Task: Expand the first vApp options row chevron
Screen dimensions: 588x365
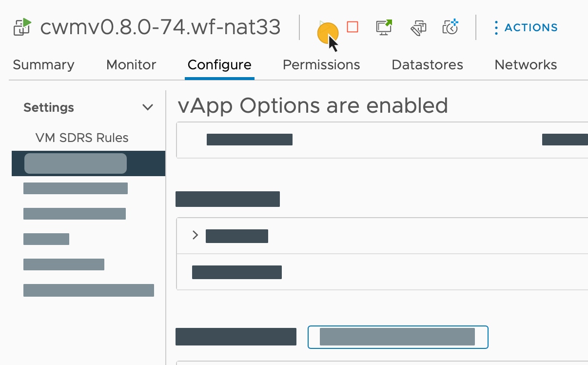Action: 195,235
